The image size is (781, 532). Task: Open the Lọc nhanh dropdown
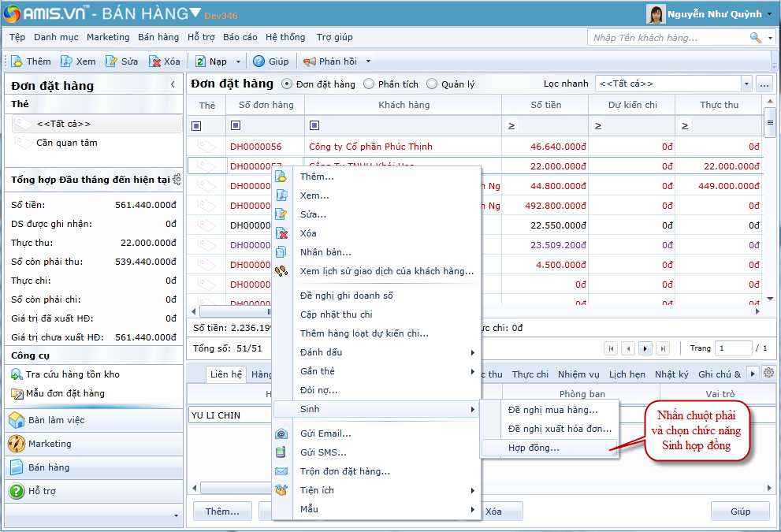746,84
